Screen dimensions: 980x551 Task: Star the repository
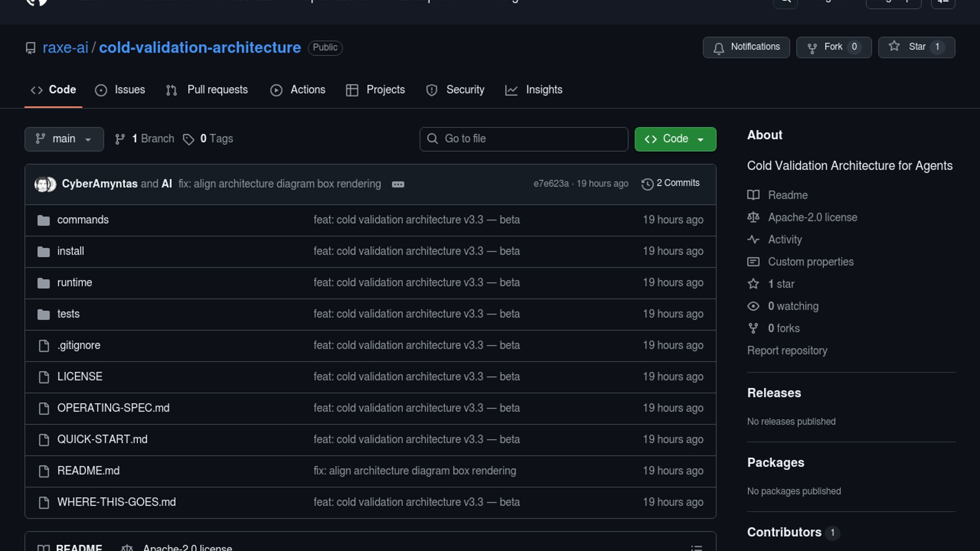[x=916, y=47]
